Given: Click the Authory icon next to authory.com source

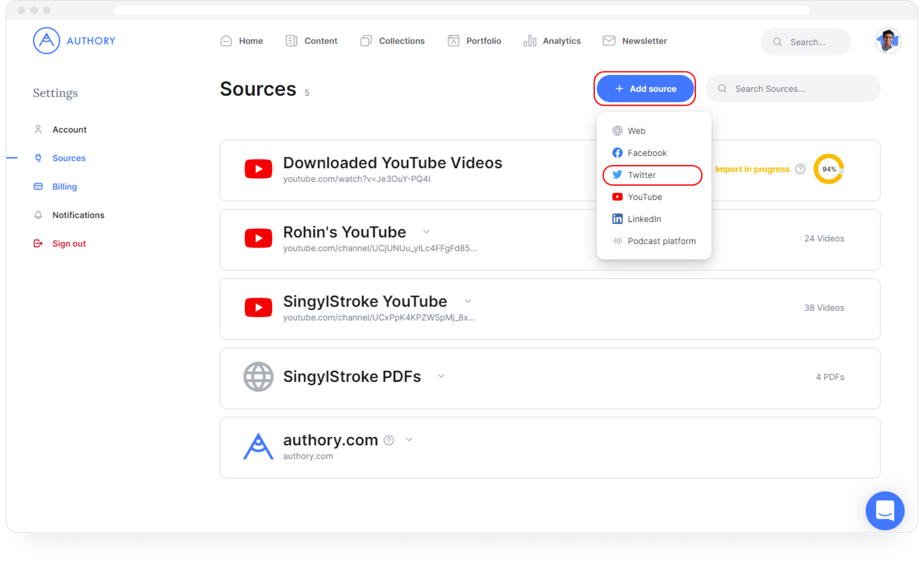Looking at the screenshot, I should click(x=258, y=446).
